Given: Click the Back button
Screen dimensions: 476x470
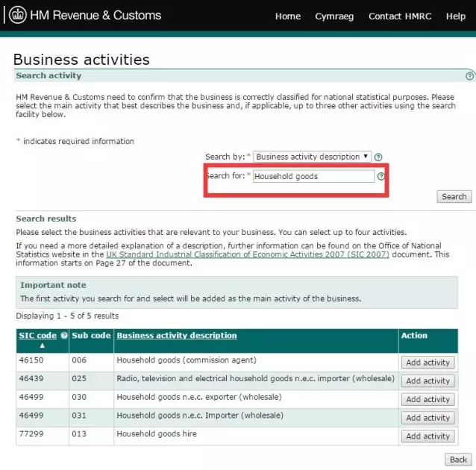Looking at the screenshot, I should tap(458, 460).
